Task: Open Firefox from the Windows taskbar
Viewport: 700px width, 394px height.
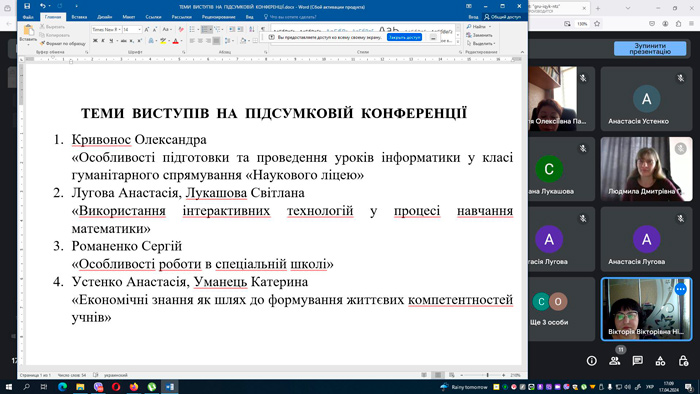Action: point(133,386)
